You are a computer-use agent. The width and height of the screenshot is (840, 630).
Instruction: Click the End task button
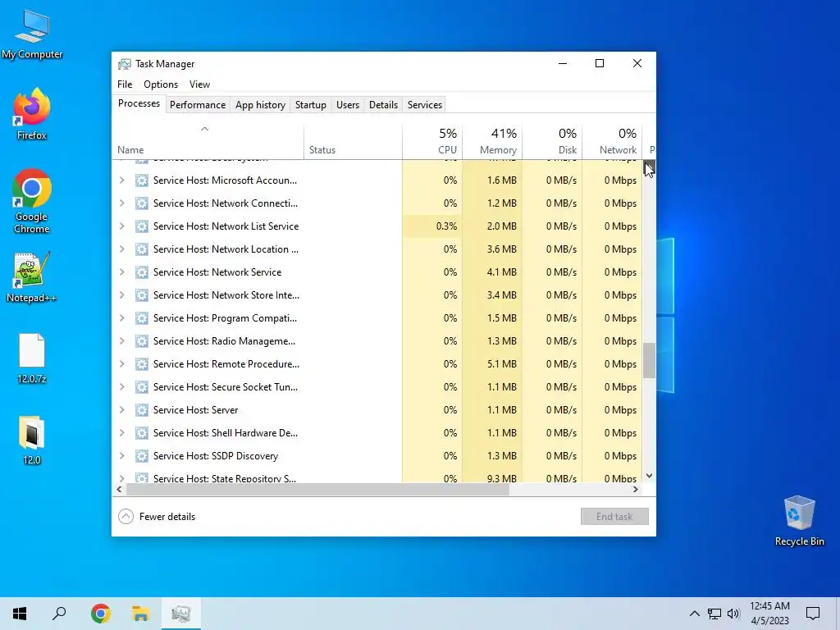[x=614, y=517]
